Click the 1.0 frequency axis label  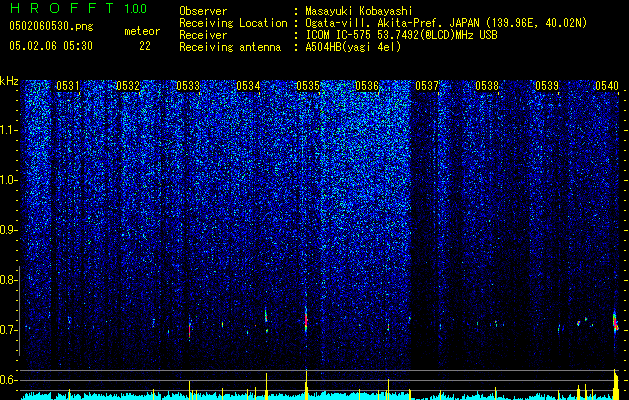pyautogui.click(x=9, y=180)
